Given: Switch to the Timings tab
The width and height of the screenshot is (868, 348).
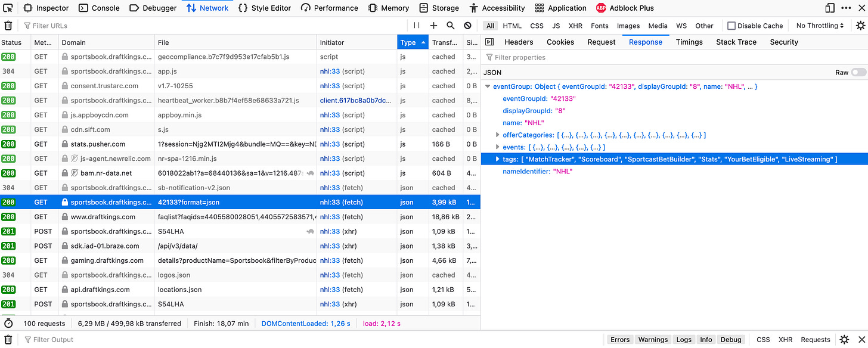Looking at the screenshot, I should click(689, 42).
